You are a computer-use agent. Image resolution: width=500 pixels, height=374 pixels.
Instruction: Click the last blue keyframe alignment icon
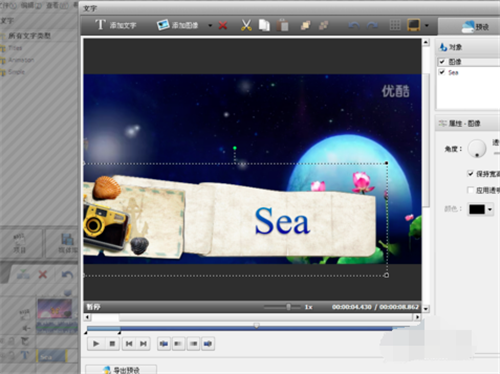point(208,343)
